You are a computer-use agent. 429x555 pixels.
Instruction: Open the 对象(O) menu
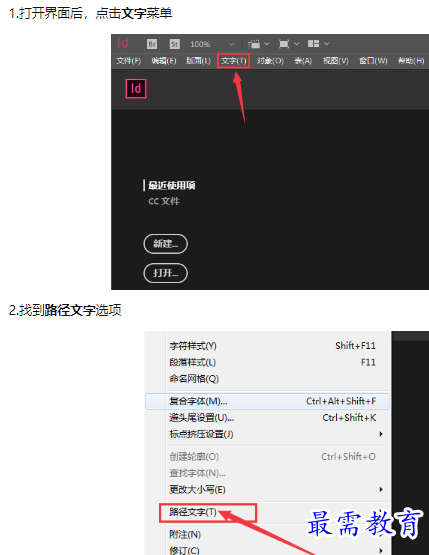[x=270, y=61]
